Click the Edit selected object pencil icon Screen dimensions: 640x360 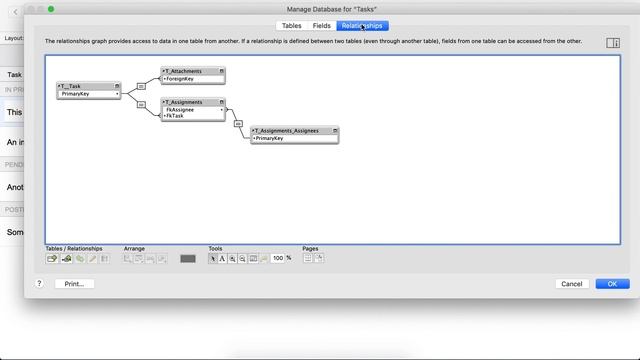93,259
